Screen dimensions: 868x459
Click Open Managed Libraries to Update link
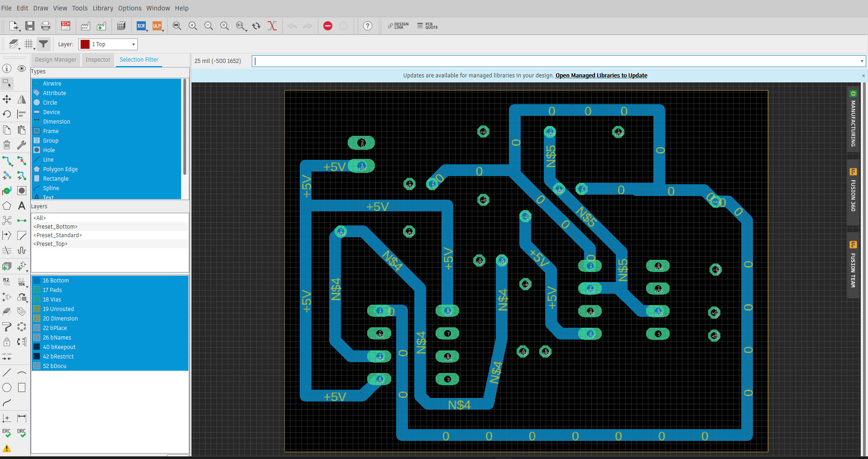tap(601, 76)
